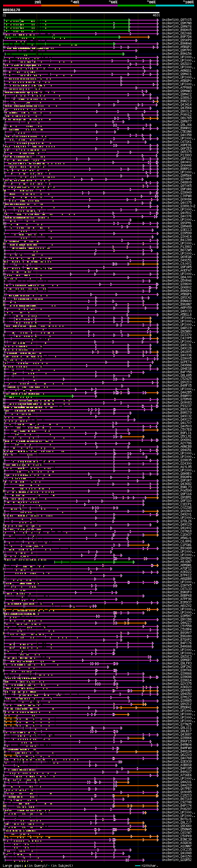Open hit UniRef100_Q9SKP9
Image resolution: width=197 pixels, height=868 pixels.
[177, 40]
